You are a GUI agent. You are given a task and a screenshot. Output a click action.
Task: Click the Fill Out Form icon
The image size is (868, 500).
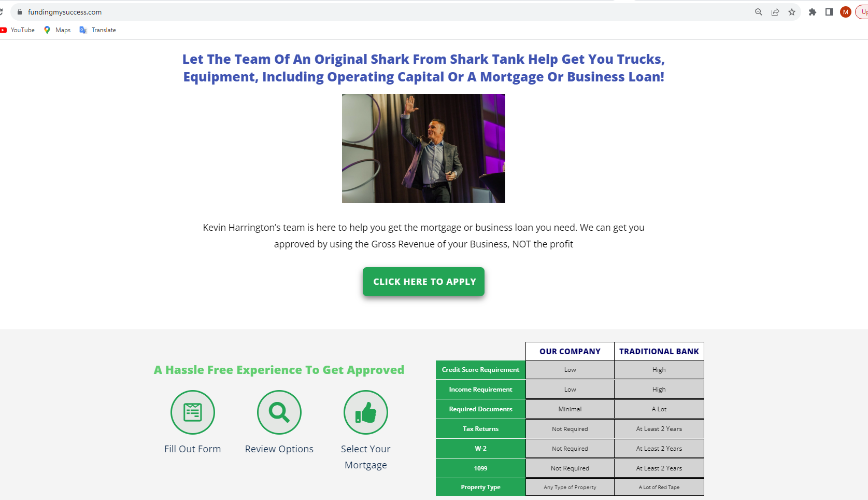pos(193,412)
